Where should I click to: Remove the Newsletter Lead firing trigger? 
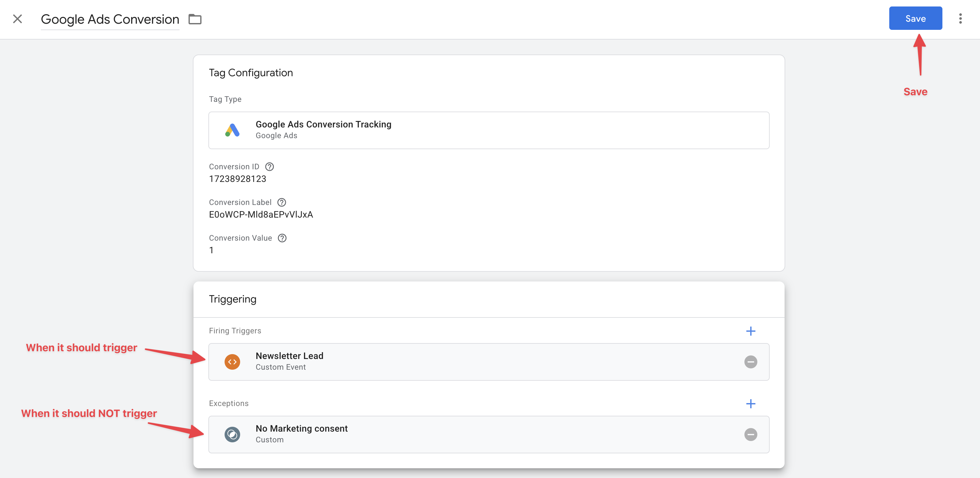coord(750,362)
